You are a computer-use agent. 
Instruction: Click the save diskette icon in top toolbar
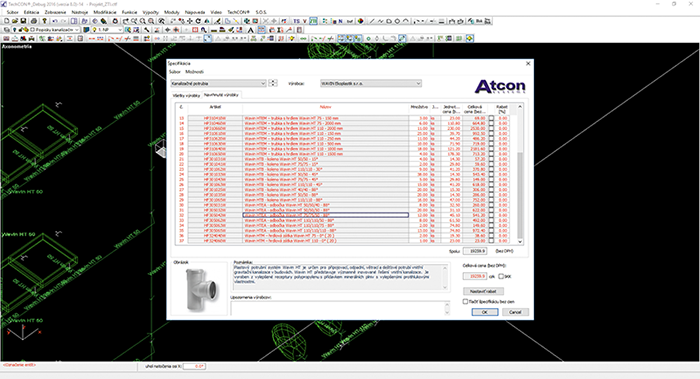point(23,21)
